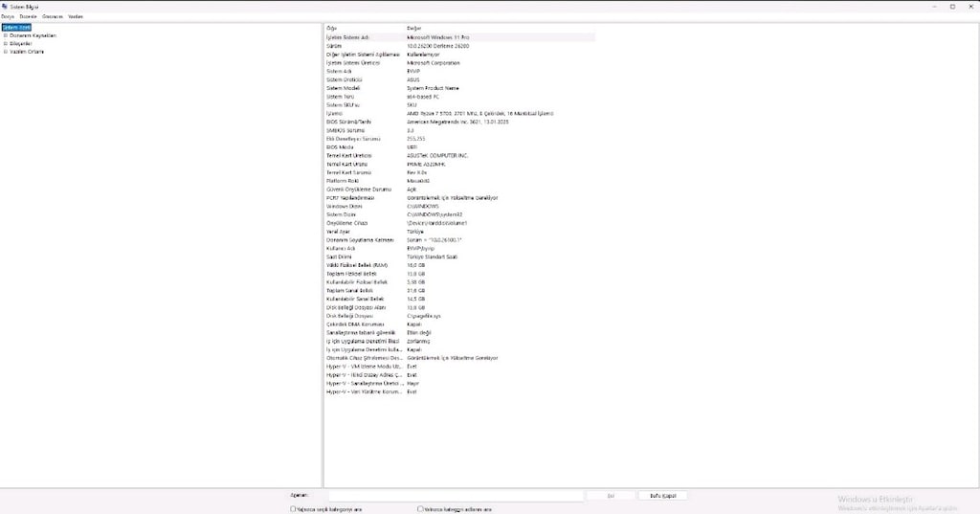Select the Yazılım Ortamı tree label
980x514 pixels.
[27, 52]
